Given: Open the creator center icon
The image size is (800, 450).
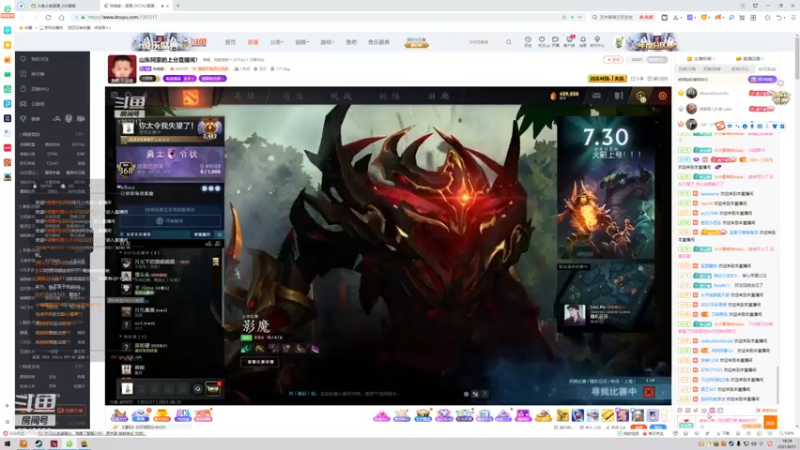Looking at the screenshot, I should click(x=597, y=41).
